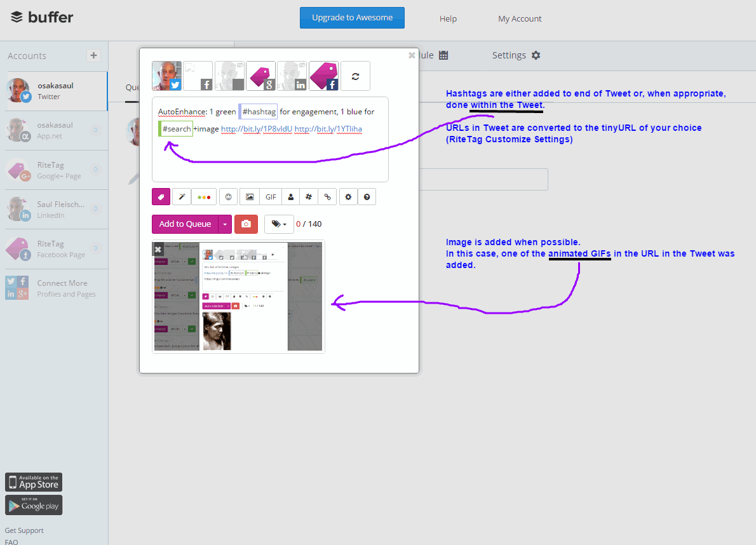Click the Upgrade to Awesome button

pos(352,18)
